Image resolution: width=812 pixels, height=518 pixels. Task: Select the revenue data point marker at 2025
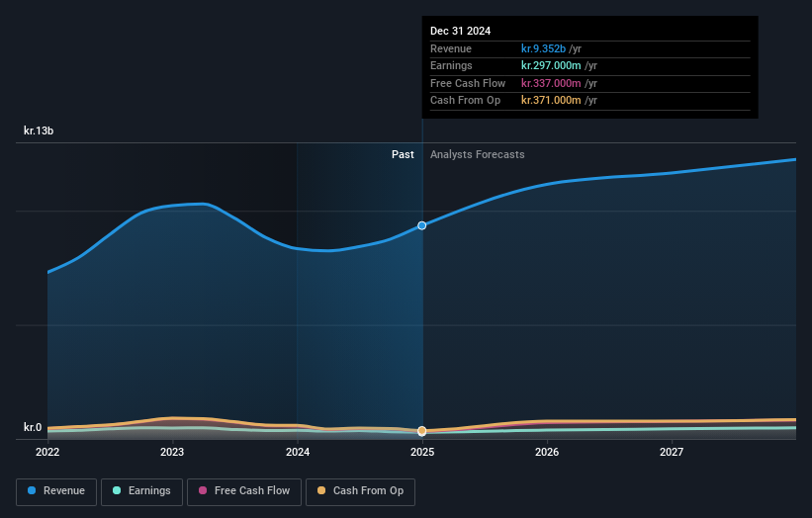pyautogui.click(x=422, y=225)
